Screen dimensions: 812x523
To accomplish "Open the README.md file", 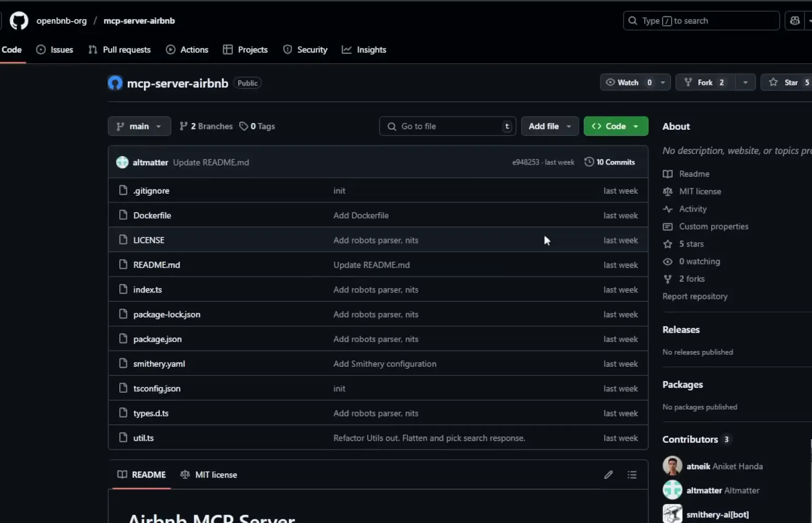I will (x=157, y=264).
